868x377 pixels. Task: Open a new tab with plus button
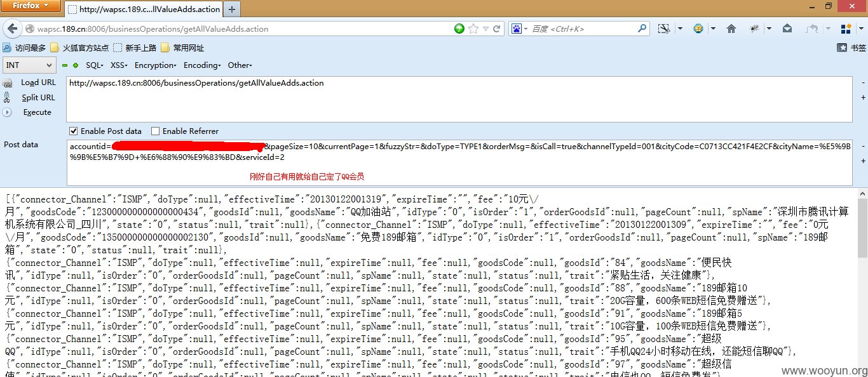(232, 10)
